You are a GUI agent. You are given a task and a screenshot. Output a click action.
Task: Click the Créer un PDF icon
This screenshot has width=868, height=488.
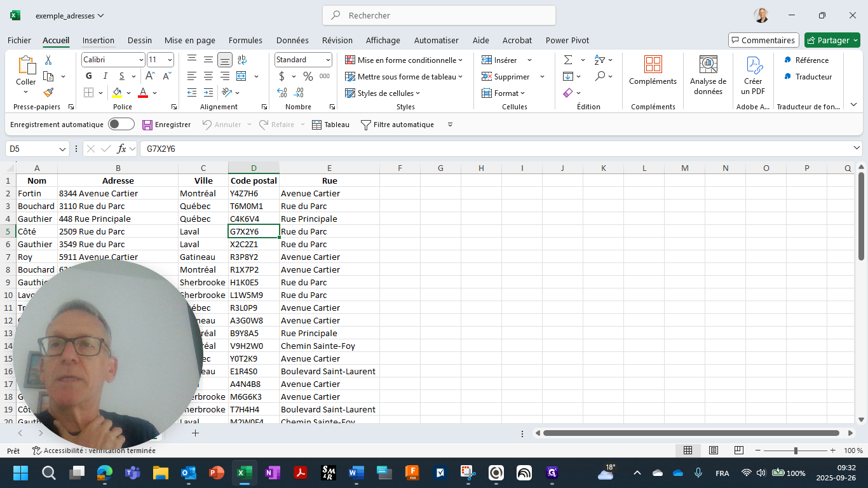(753, 75)
